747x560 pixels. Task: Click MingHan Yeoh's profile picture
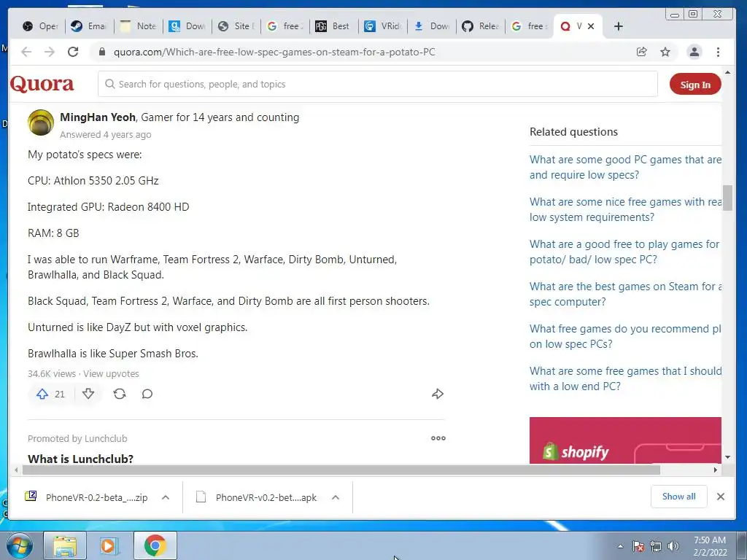coord(41,122)
